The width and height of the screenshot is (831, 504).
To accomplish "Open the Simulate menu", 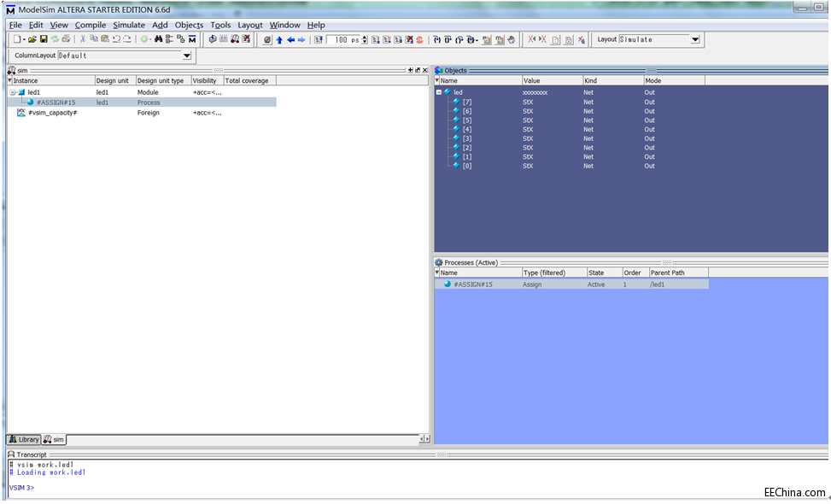I will (x=128, y=25).
